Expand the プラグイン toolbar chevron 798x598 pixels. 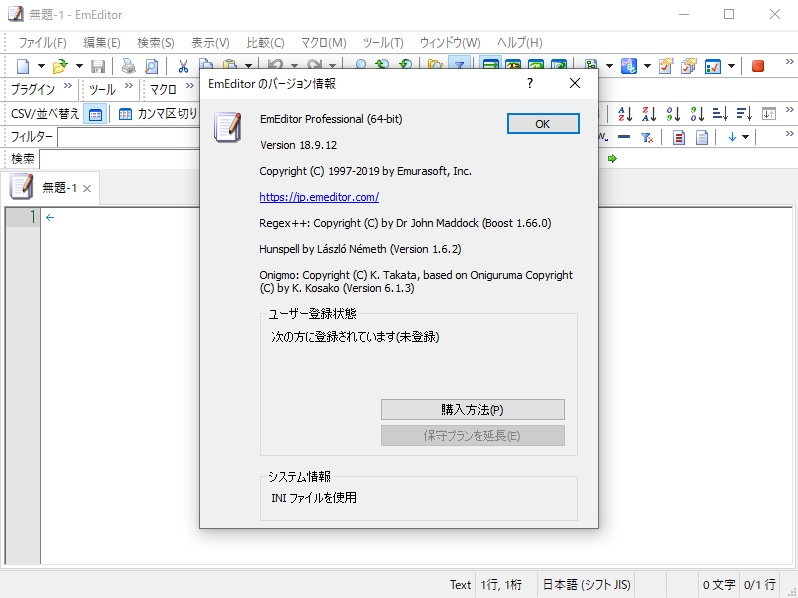[68, 86]
